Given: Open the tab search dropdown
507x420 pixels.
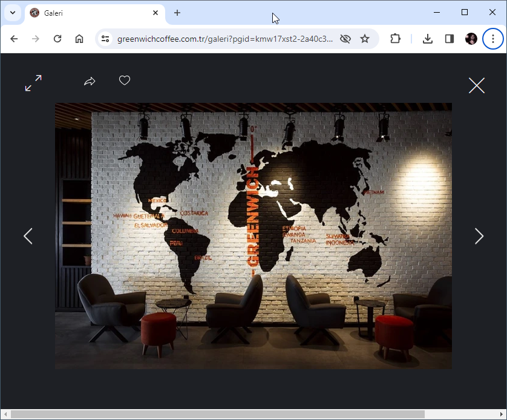Looking at the screenshot, I should 13,13.
